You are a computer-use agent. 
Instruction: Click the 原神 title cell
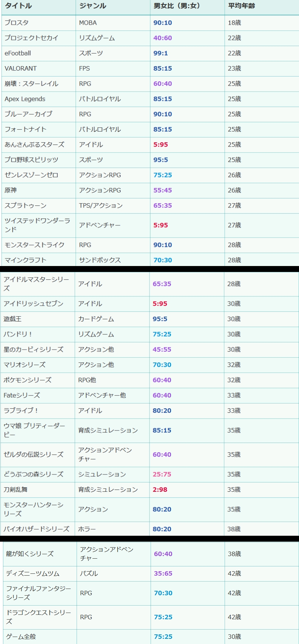(11, 190)
